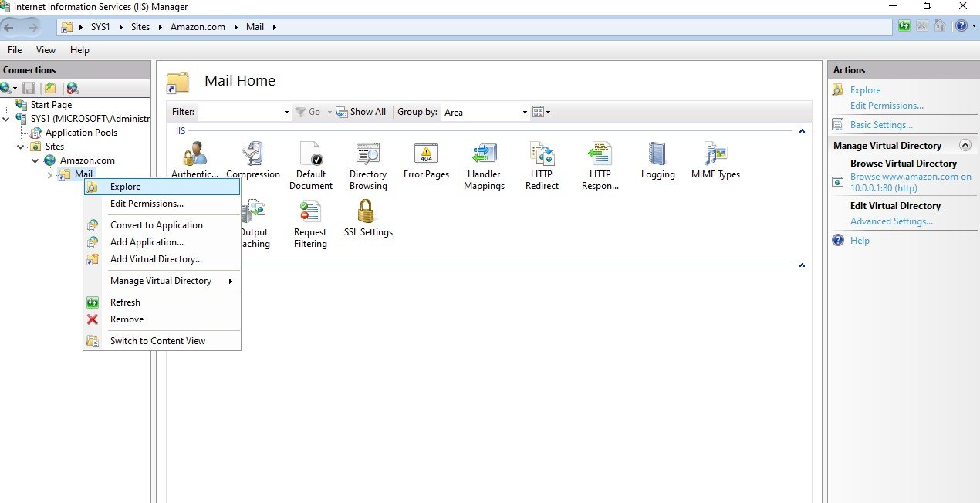Viewport: 980px width, 503px height.
Task: Open the Error Pages feature
Action: click(426, 160)
